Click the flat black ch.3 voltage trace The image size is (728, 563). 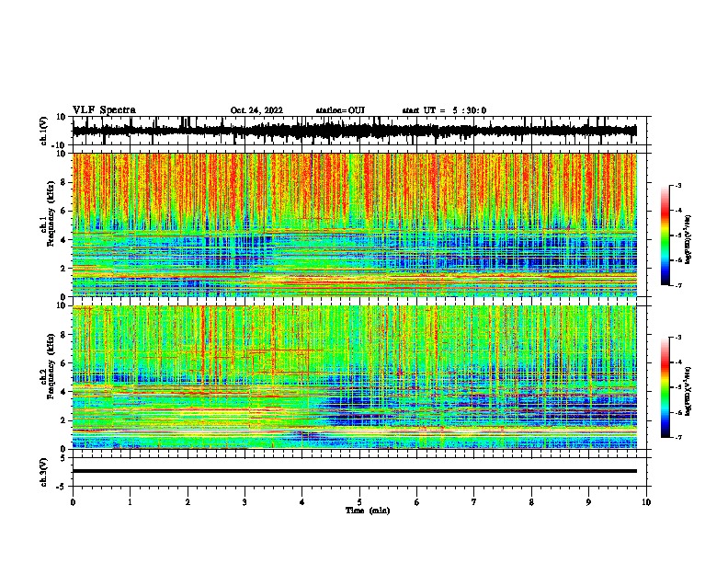click(355, 471)
